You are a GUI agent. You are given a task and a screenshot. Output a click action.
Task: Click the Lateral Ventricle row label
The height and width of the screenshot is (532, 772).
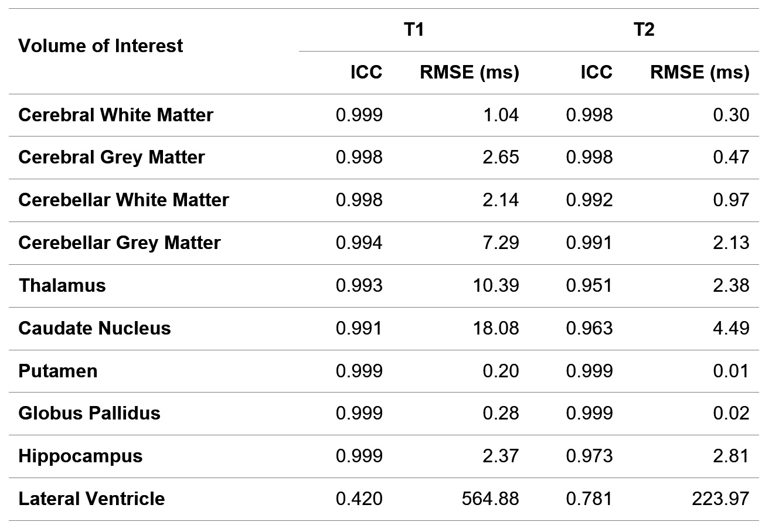click(x=92, y=499)
